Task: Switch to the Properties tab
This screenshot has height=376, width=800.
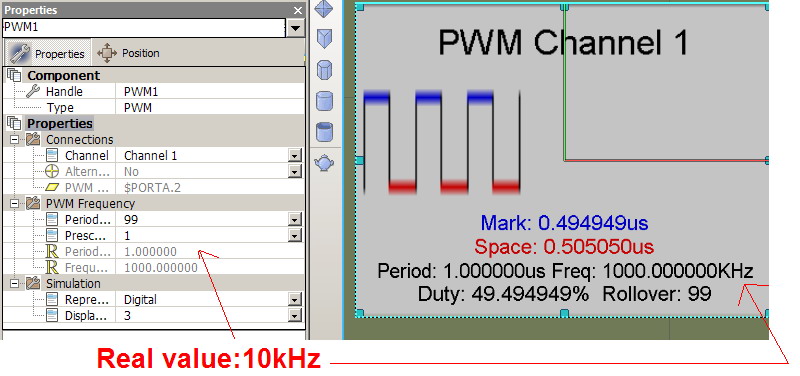Action: click(48, 53)
